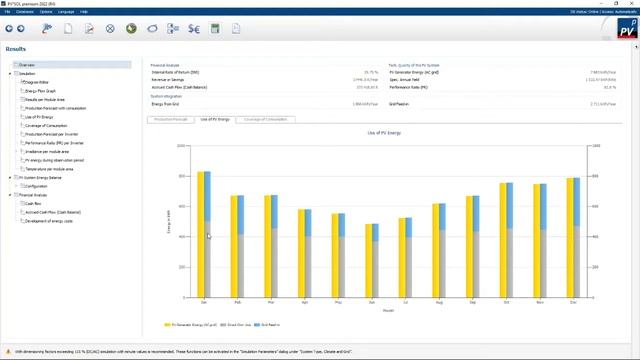The image size is (640, 360).
Task: Open Production Forecast per Inverter item
Action: pyautogui.click(x=51, y=134)
